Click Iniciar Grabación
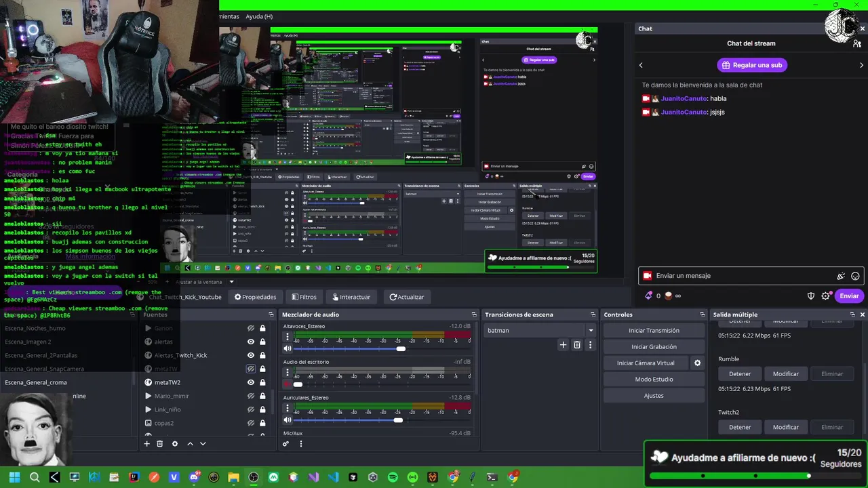868x488 pixels. 654,347
